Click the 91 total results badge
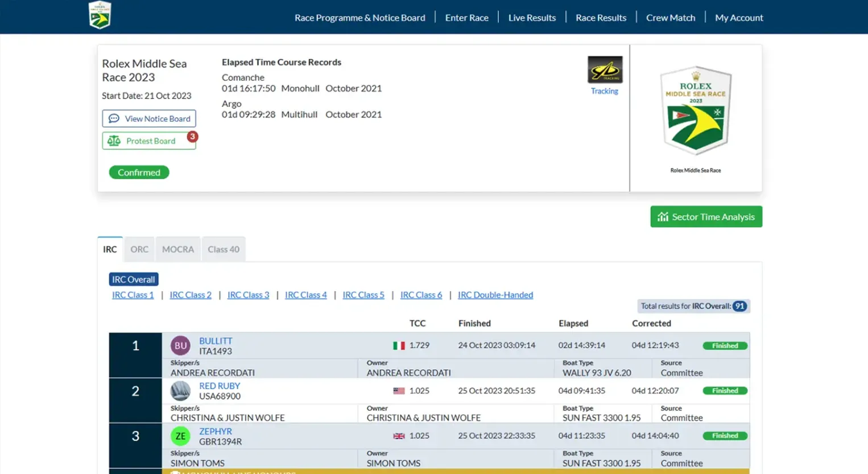868x474 pixels. coord(739,306)
